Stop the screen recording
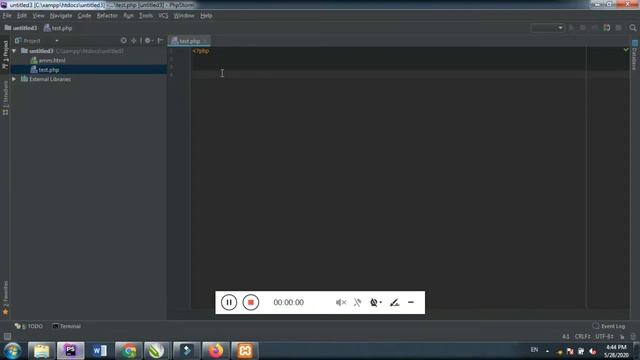The image size is (640, 360). [x=251, y=302]
